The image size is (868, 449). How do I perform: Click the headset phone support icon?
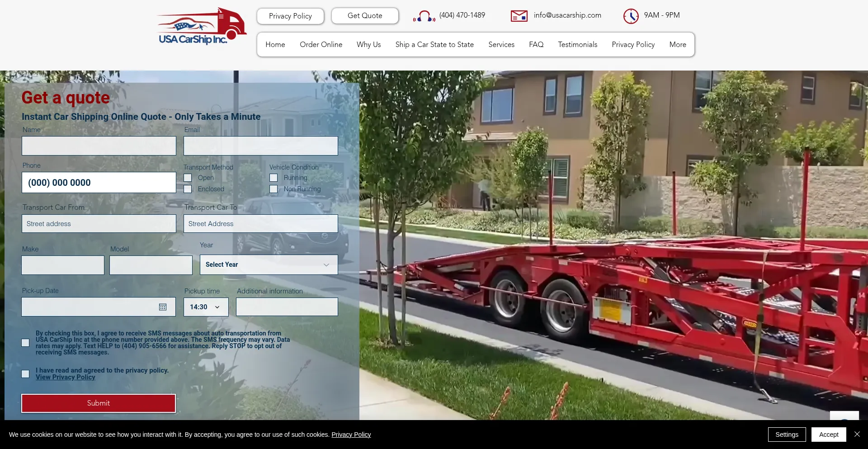pyautogui.click(x=424, y=16)
